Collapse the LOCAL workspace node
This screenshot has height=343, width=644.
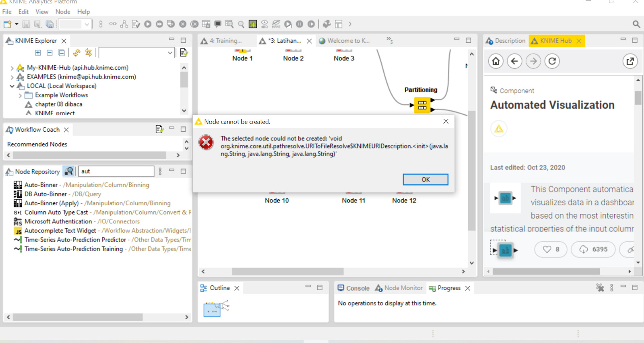pyautogui.click(x=12, y=86)
